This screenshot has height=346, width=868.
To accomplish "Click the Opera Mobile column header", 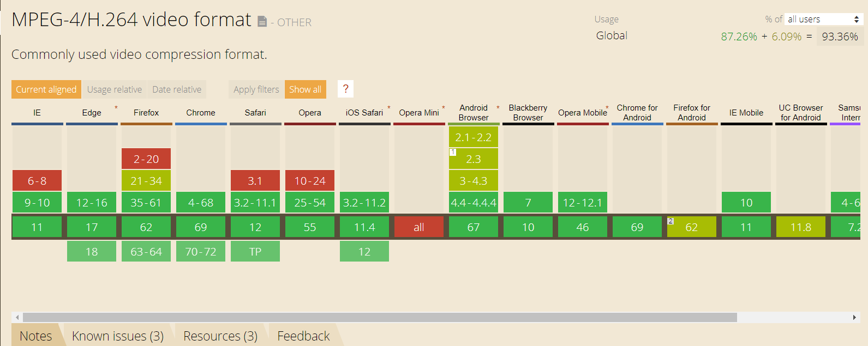I will tap(583, 113).
